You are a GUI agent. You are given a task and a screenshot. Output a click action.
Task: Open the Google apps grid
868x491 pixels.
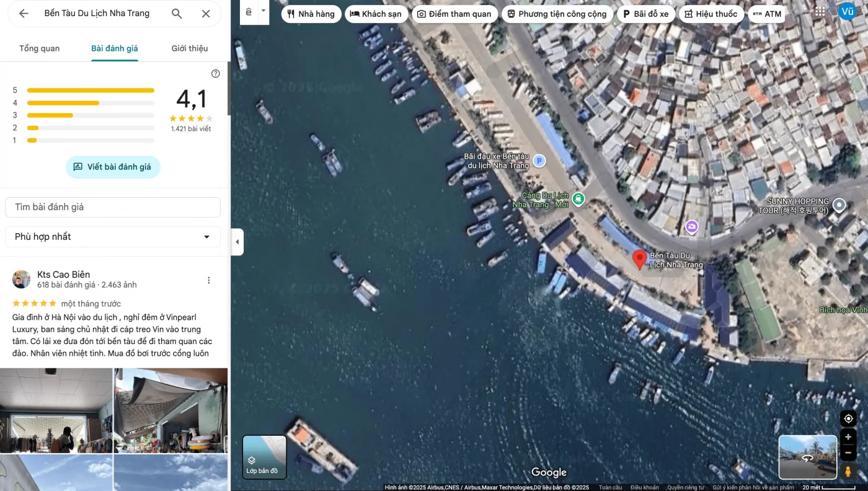coord(820,12)
